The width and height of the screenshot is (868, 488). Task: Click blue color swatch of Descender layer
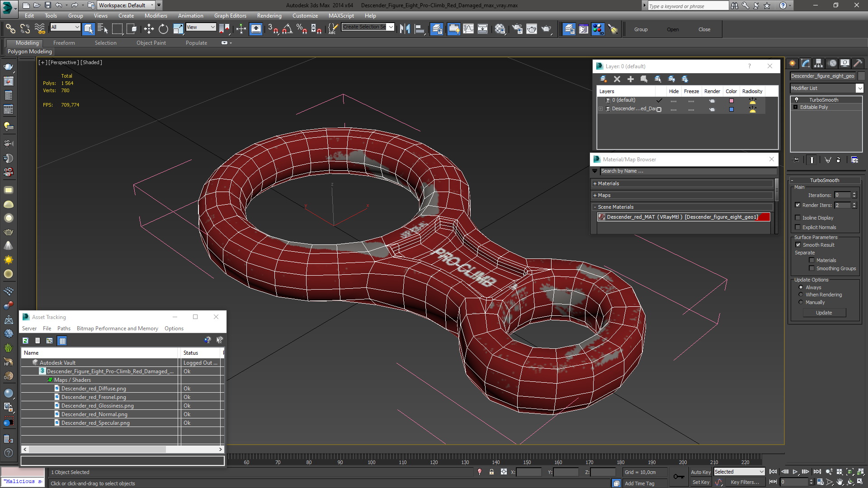click(x=731, y=109)
